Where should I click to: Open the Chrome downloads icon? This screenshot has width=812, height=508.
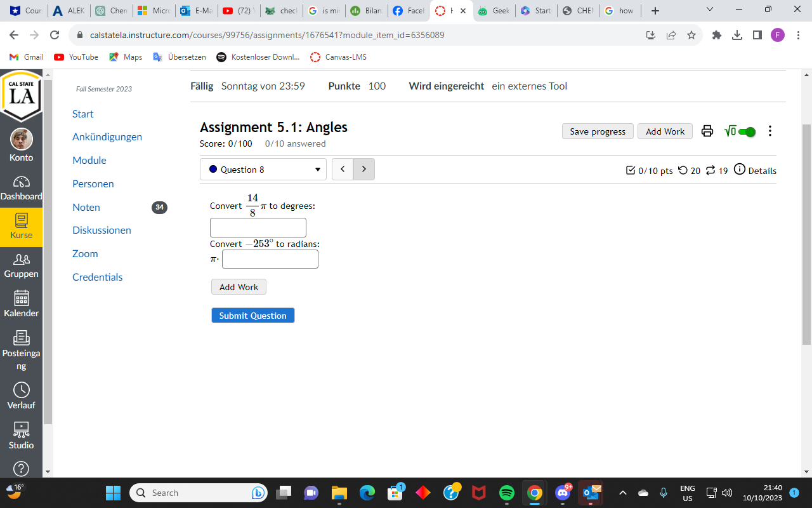pyautogui.click(x=737, y=35)
